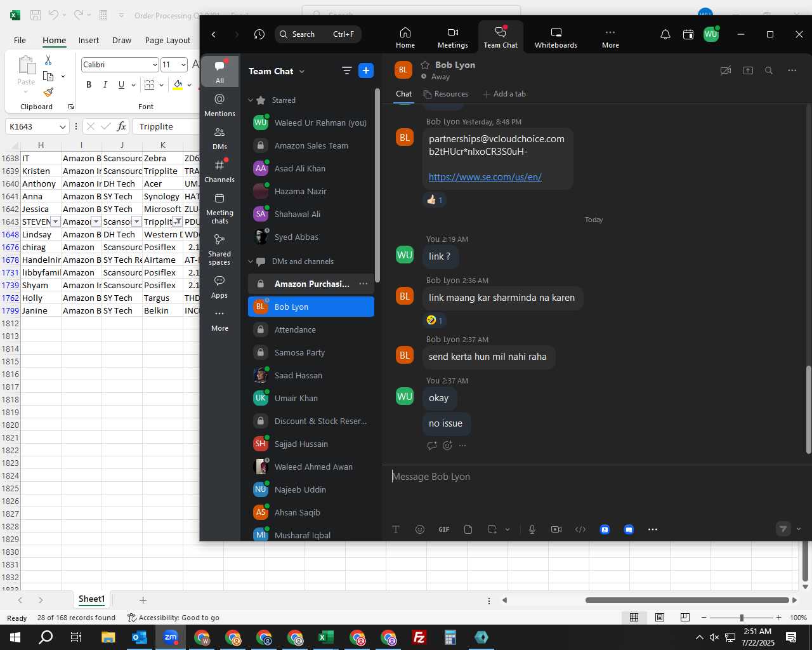Open DMs in Zoom sidebar
The width and height of the screenshot is (812, 650).
219,138
